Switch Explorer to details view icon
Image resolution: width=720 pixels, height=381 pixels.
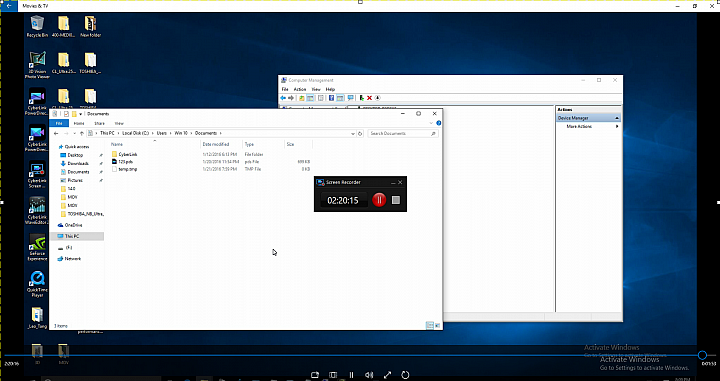pos(430,325)
